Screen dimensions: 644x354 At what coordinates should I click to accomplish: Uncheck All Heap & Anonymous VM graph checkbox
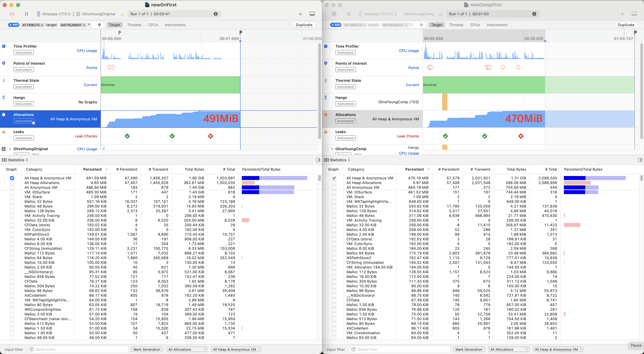[12, 178]
